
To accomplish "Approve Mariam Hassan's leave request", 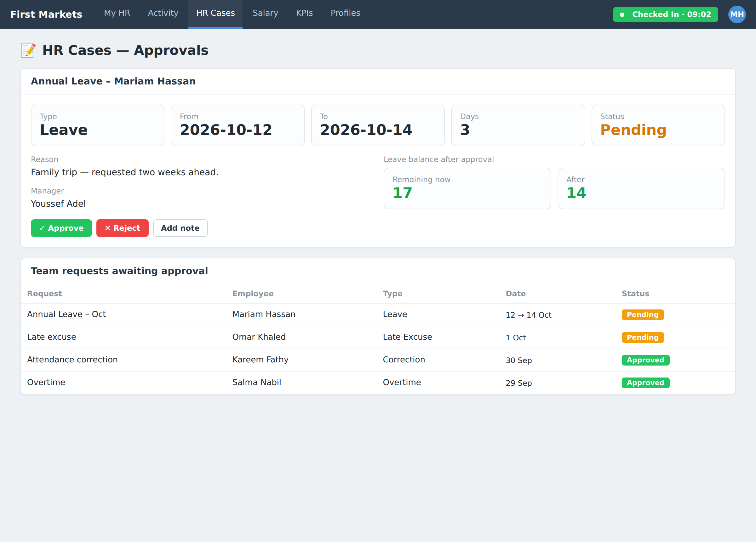I will point(61,228).
